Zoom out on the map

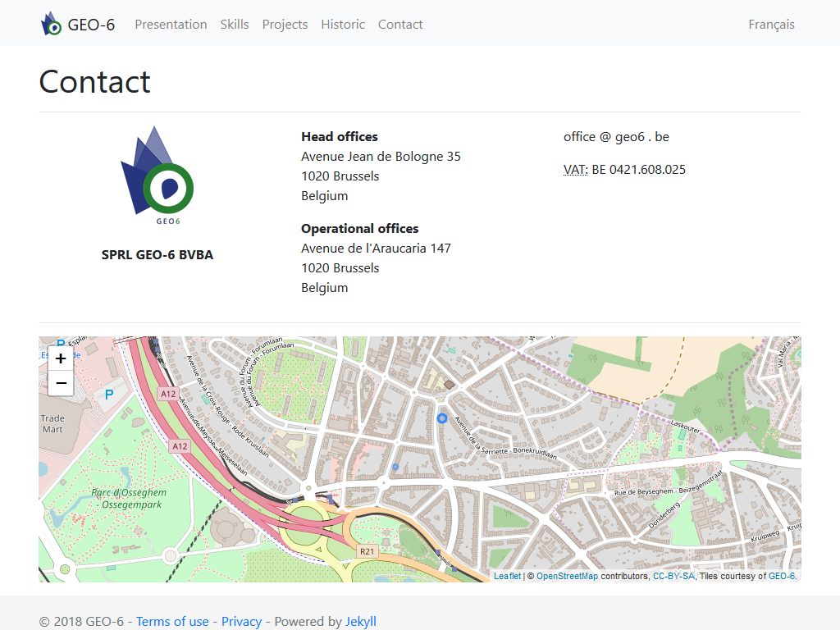click(x=61, y=383)
